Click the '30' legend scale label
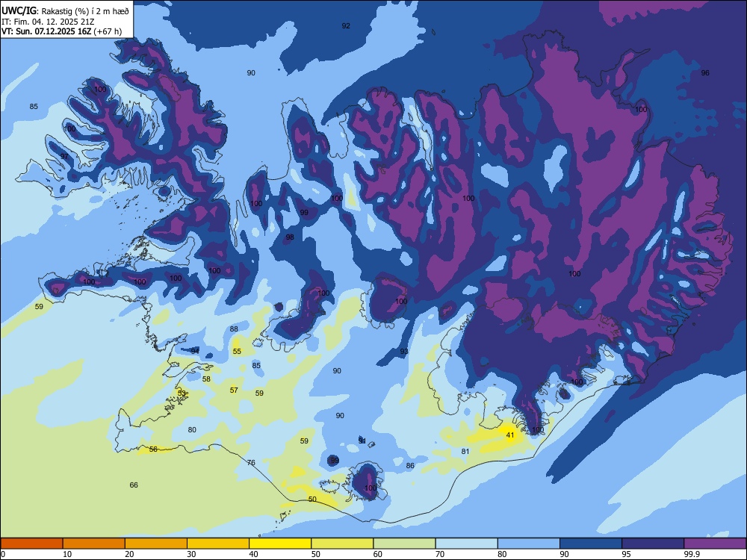Image resolution: width=747 pixels, height=560 pixels. pyautogui.click(x=191, y=554)
